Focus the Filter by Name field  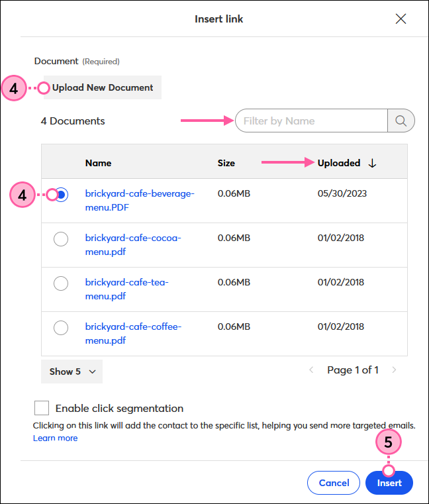coord(311,121)
